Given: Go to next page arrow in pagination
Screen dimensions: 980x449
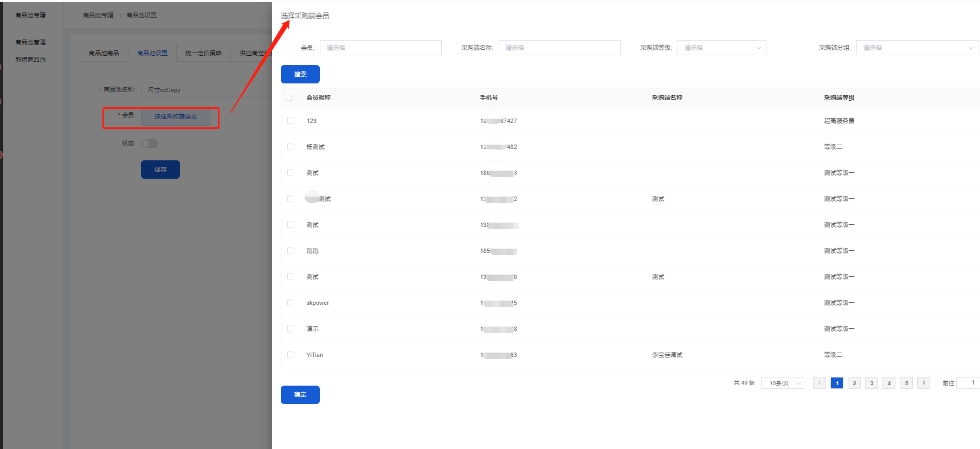Looking at the screenshot, I should (924, 383).
